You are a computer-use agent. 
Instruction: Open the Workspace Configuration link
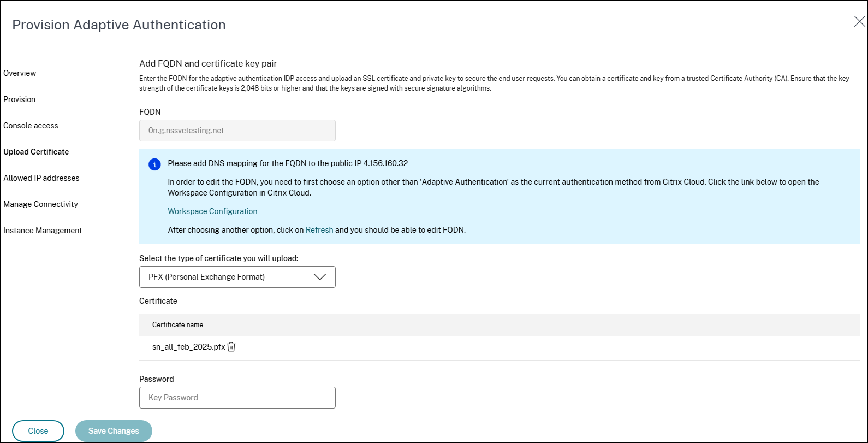point(212,211)
